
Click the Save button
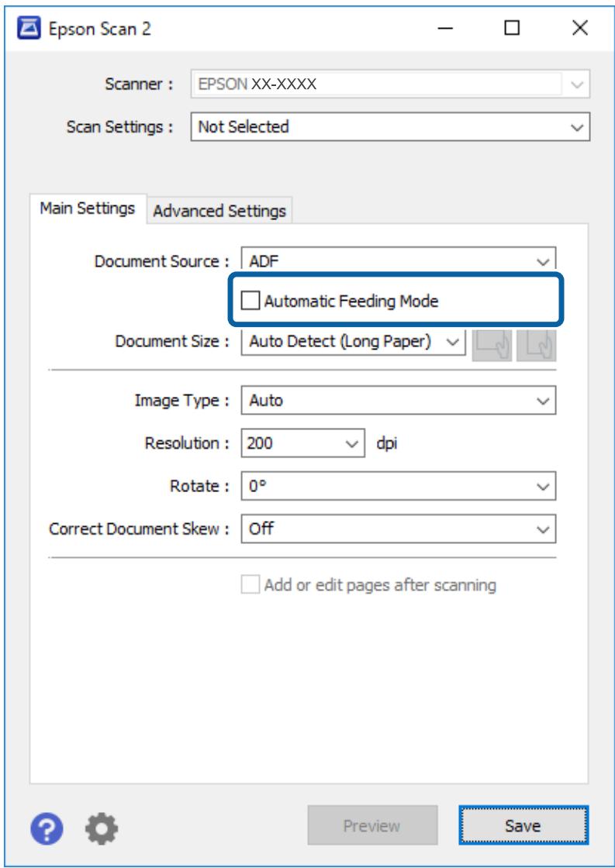click(x=523, y=826)
